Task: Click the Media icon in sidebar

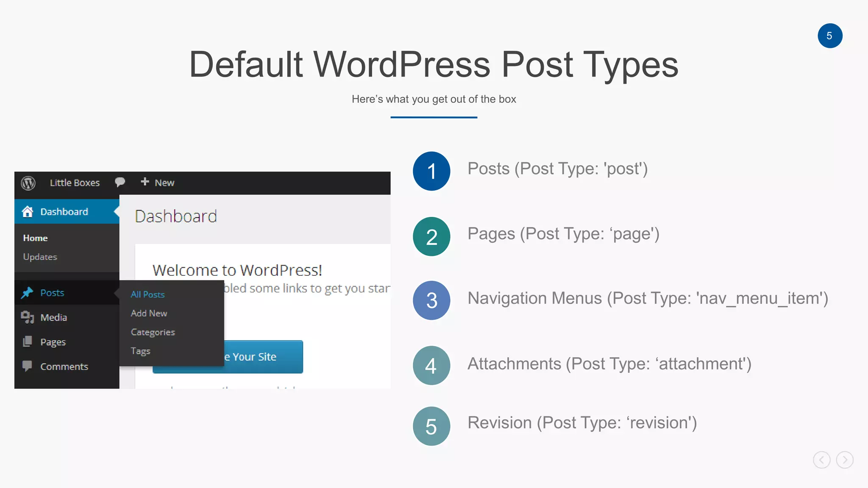Action: coord(28,317)
